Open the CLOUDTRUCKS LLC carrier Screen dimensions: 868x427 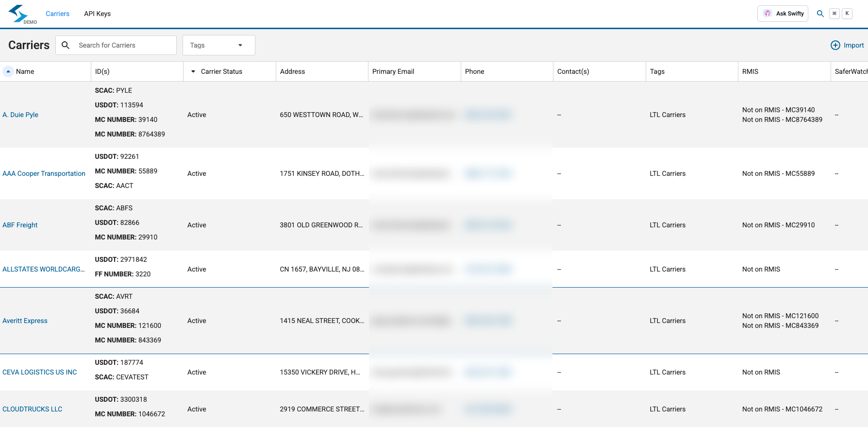point(33,409)
